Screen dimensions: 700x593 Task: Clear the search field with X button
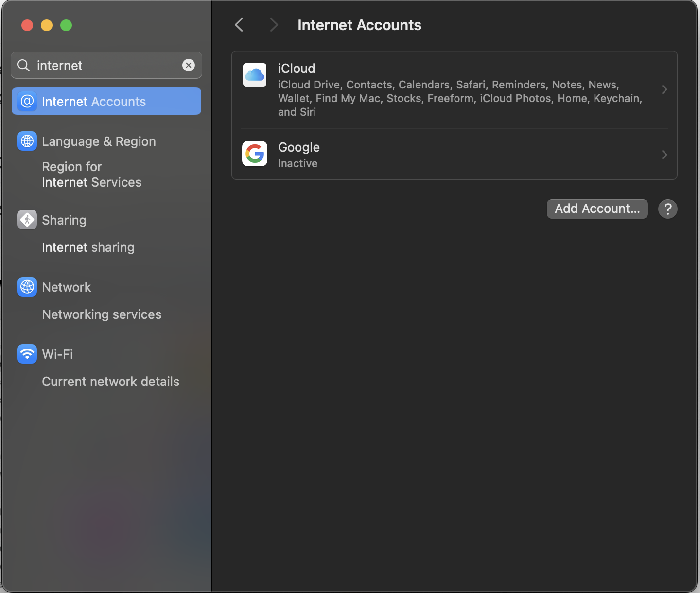(189, 65)
